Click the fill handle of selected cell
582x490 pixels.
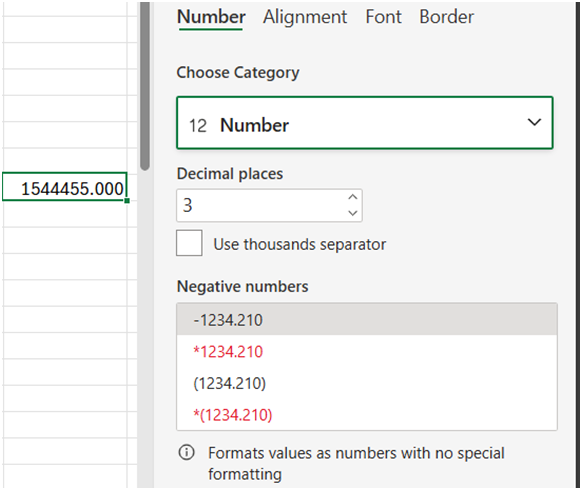[127, 200]
